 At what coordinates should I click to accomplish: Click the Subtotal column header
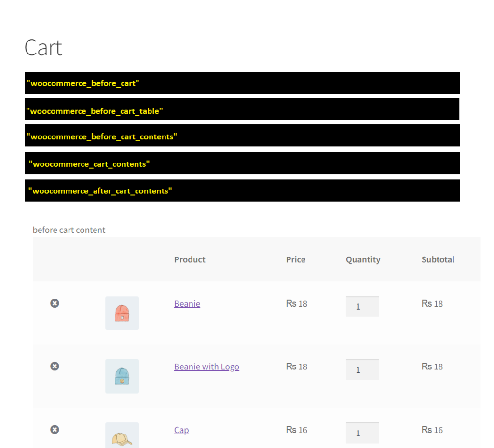[438, 259]
